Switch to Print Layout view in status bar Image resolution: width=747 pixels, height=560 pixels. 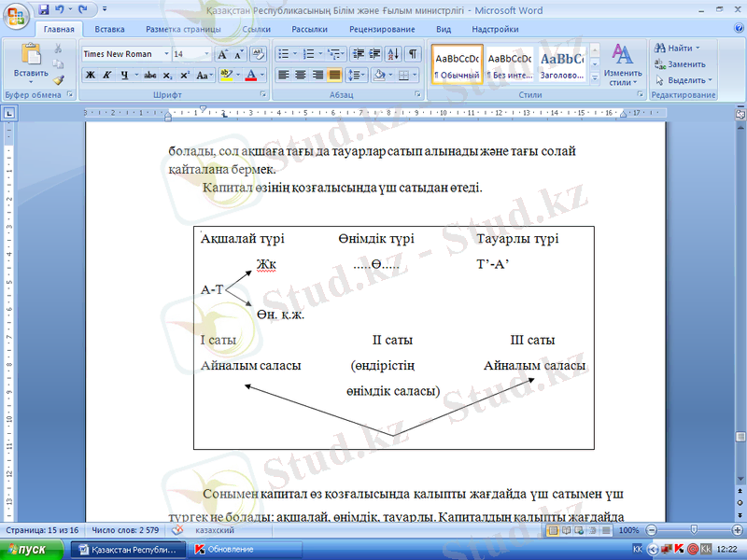tap(553, 530)
